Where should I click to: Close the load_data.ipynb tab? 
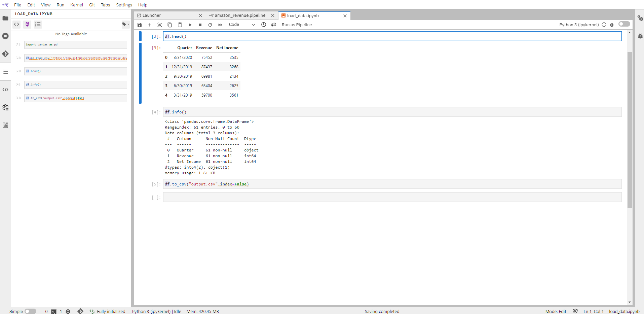(x=345, y=15)
